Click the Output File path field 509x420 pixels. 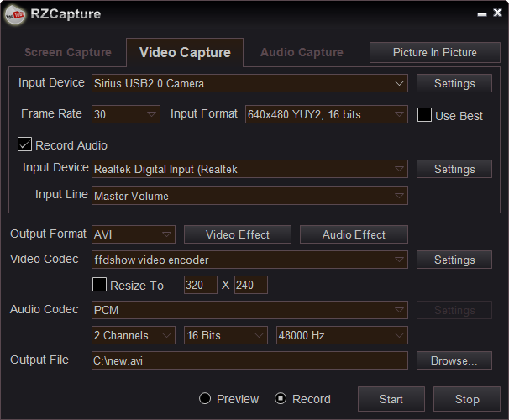[249, 360]
